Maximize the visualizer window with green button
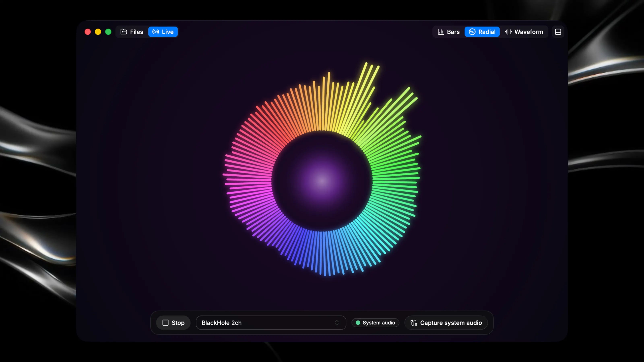The height and width of the screenshot is (362, 644). click(108, 32)
